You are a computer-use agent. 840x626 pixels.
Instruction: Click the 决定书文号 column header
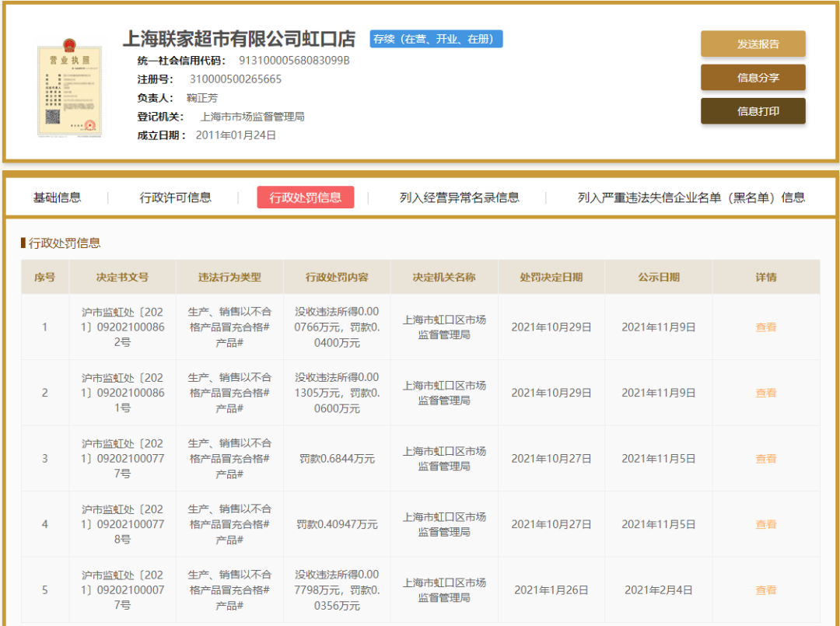point(123,278)
